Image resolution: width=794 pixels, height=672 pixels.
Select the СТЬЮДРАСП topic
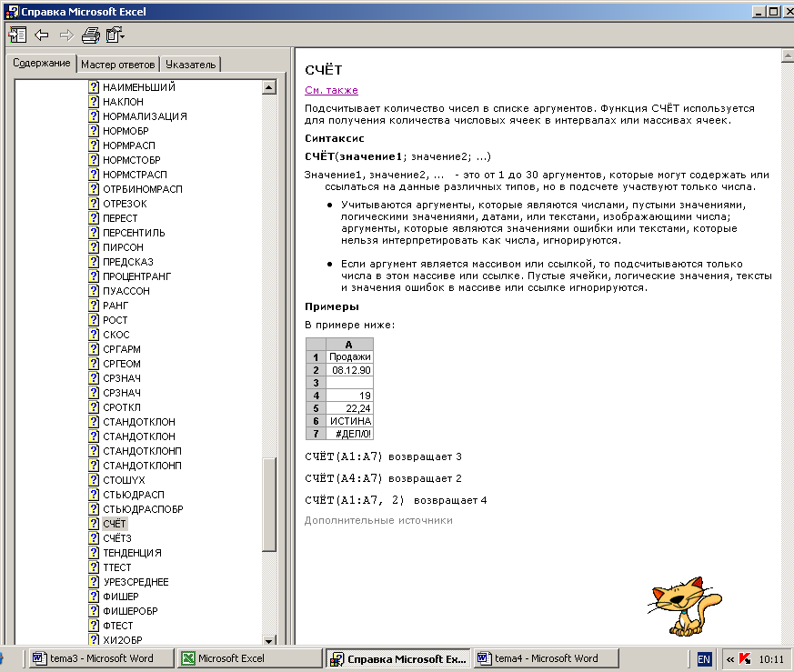133,495
